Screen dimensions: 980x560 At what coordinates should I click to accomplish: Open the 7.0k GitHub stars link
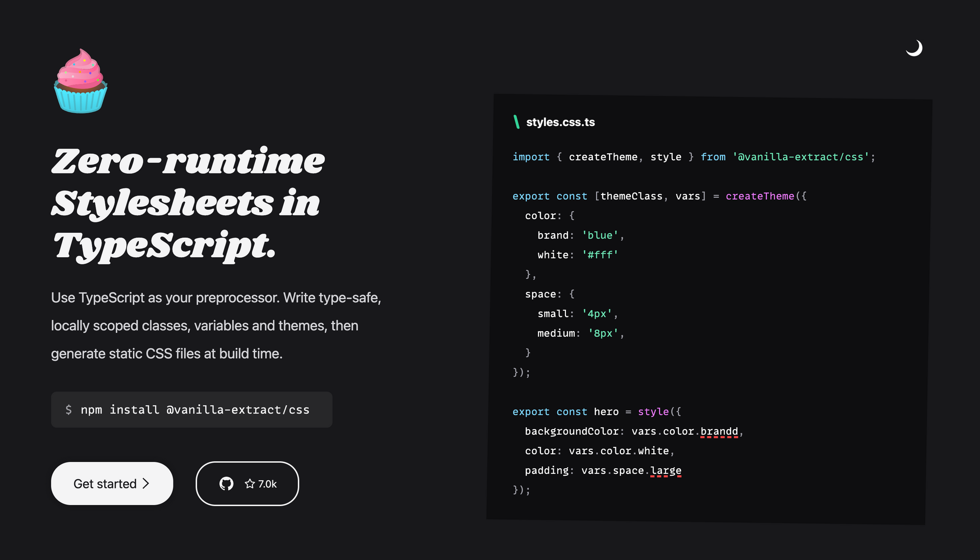click(x=267, y=484)
